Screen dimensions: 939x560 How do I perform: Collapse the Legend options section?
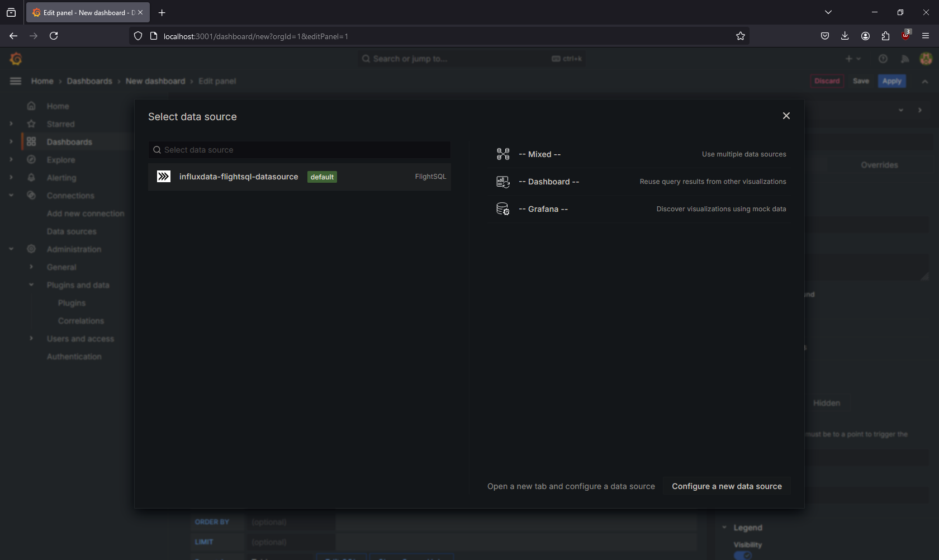[x=724, y=528]
